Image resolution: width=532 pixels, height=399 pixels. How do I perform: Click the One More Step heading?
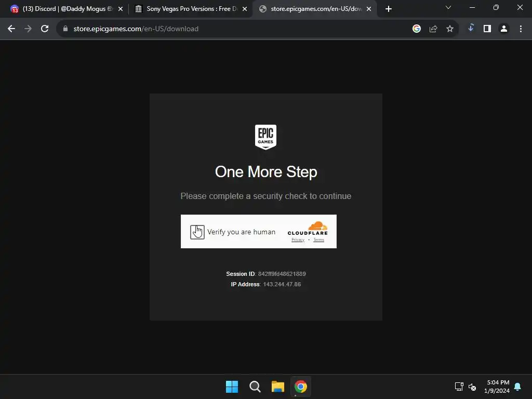(266, 172)
